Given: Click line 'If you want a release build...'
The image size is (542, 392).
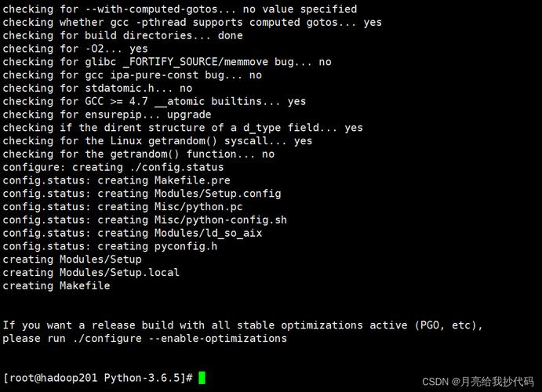Looking at the screenshot, I should [x=242, y=325].
